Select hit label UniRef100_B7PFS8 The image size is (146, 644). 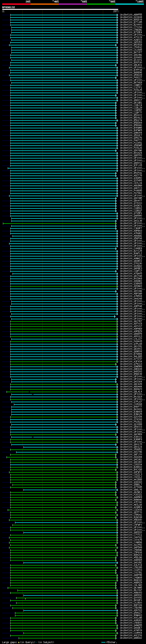pos(131,70)
